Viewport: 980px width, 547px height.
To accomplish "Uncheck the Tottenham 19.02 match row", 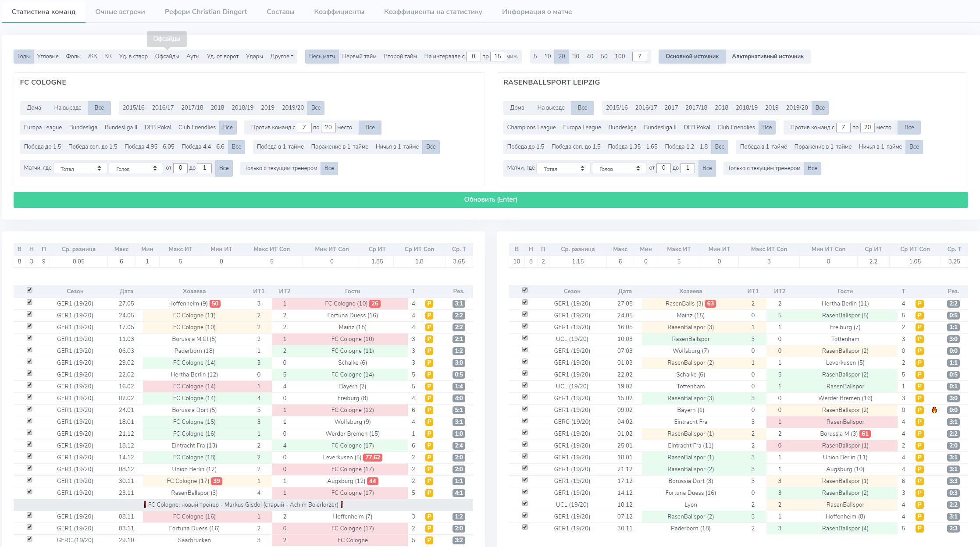I will point(525,385).
